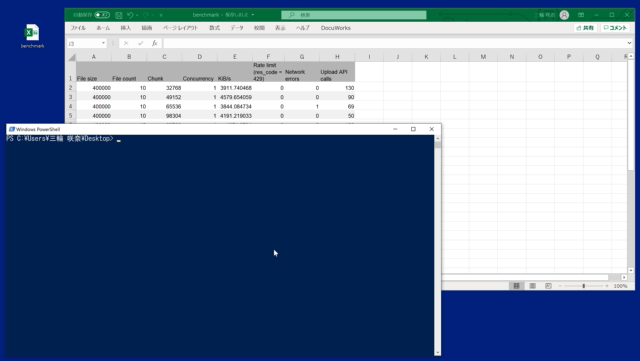The width and height of the screenshot is (640, 361).
Task: Select column H header
Action: point(337,57)
